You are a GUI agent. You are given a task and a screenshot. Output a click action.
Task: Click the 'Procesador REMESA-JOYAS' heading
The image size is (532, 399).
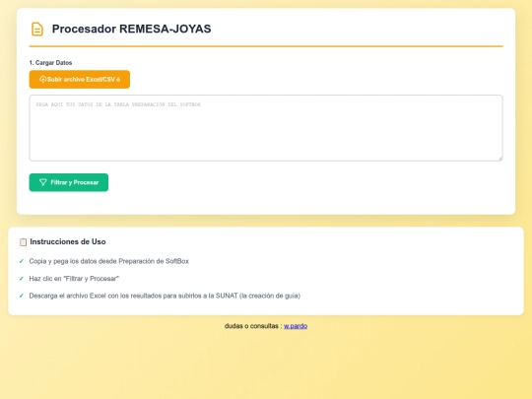(131, 29)
